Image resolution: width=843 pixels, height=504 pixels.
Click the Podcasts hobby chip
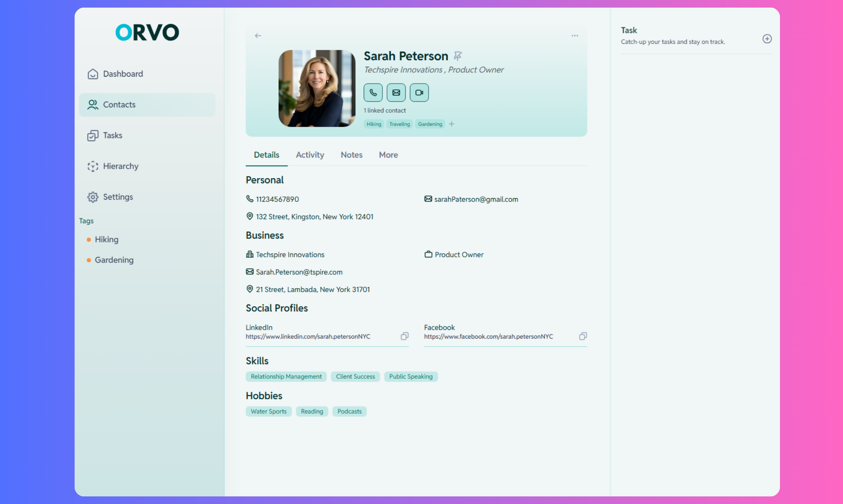pos(349,411)
